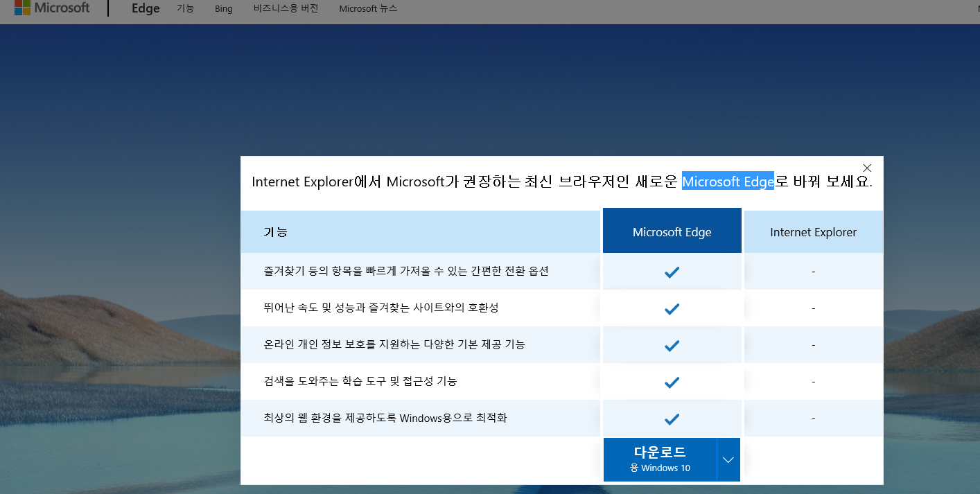Image resolution: width=980 pixels, height=494 pixels.
Task: Open the Edge home link
Action: 146,9
